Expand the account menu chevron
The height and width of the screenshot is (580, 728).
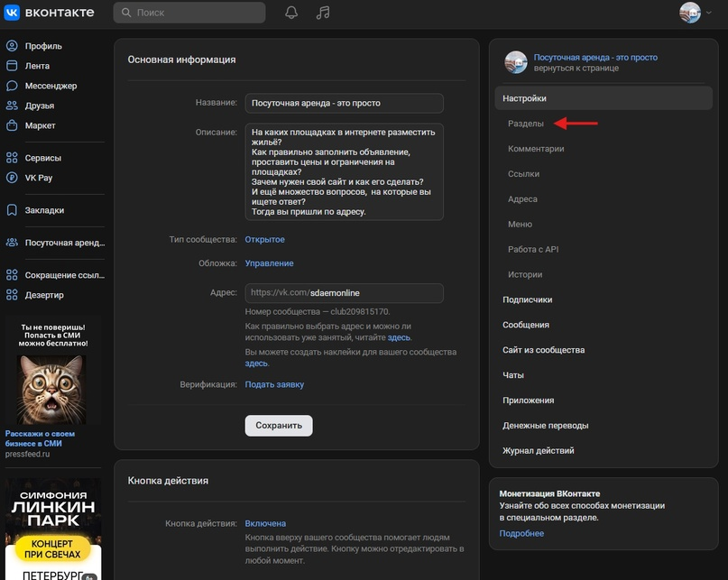708,13
